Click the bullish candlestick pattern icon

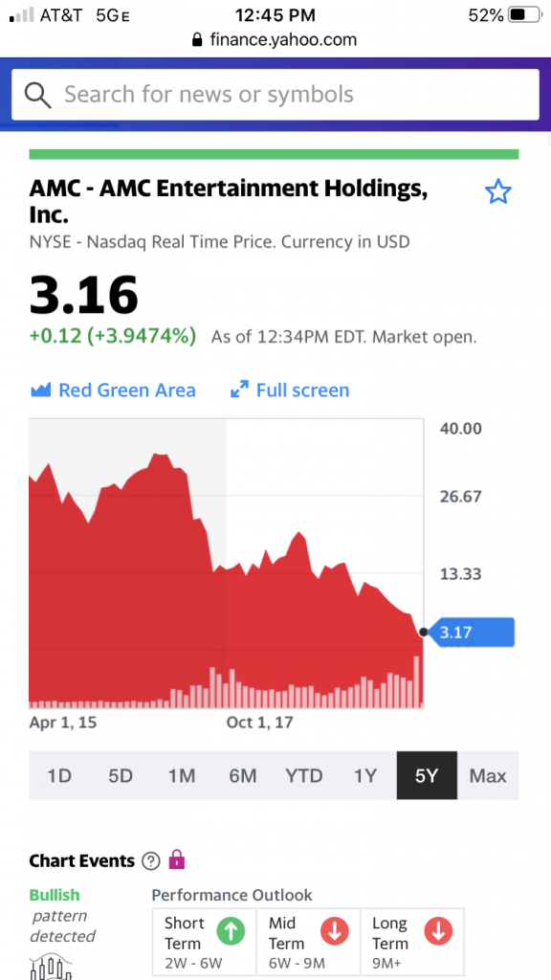(52, 967)
